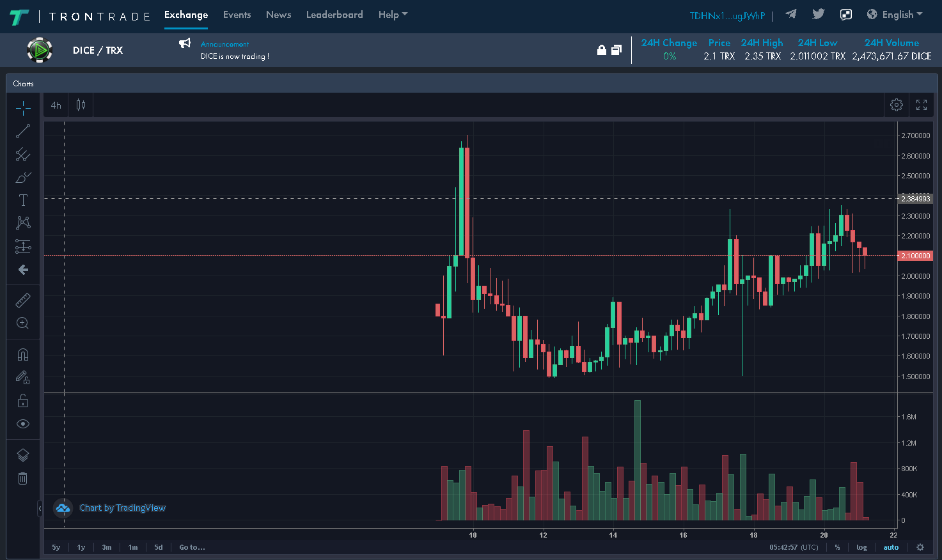The image size is (942, 560).
Task: Open the Leaderboard page
Action: pos(334,15)
